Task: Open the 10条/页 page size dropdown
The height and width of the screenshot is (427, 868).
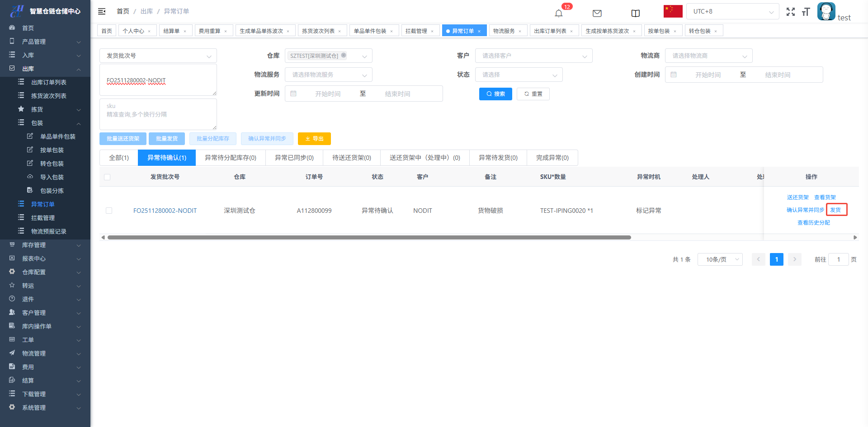Action: click(x=720, y=259)
